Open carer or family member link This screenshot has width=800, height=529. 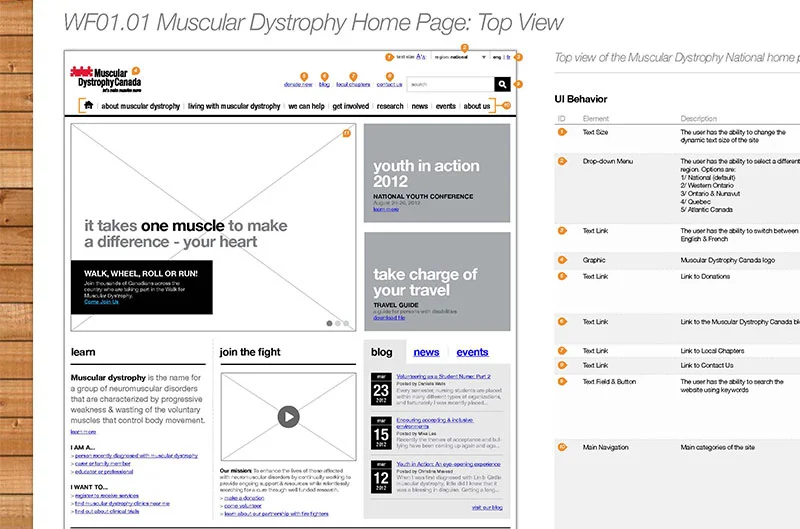pyautogui.click(x=103, y=464)
